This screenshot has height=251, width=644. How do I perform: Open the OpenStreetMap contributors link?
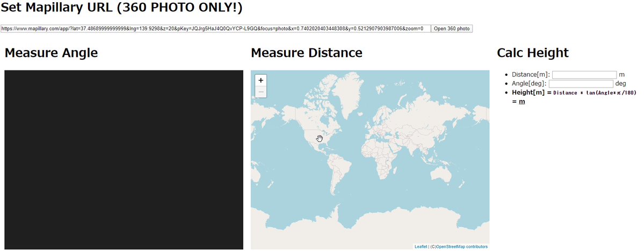461,247
